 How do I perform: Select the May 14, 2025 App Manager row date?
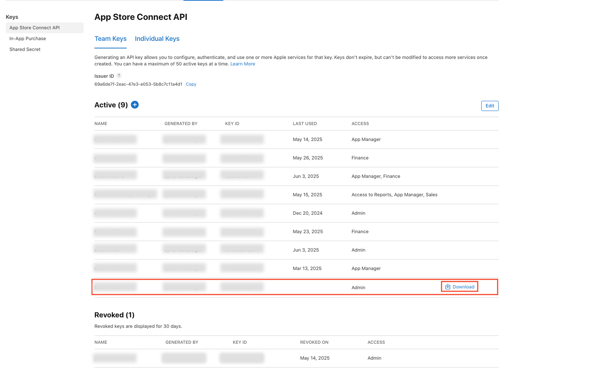(x=307, y=139)
